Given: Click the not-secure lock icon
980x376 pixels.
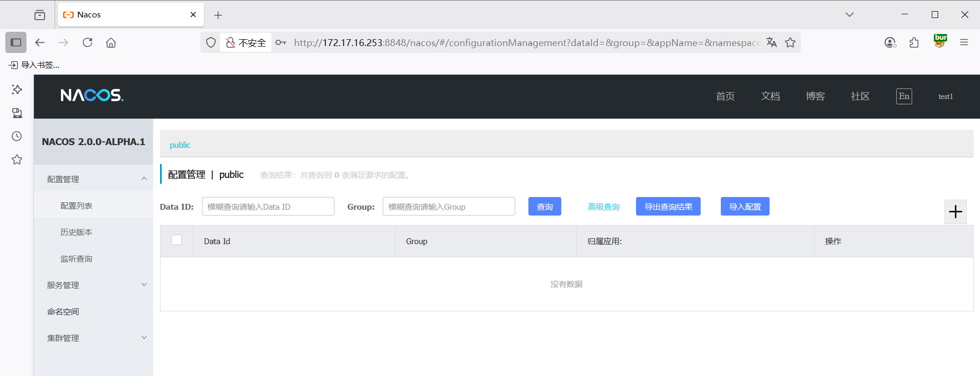Looking at the screenshot, I should point(230,42).
